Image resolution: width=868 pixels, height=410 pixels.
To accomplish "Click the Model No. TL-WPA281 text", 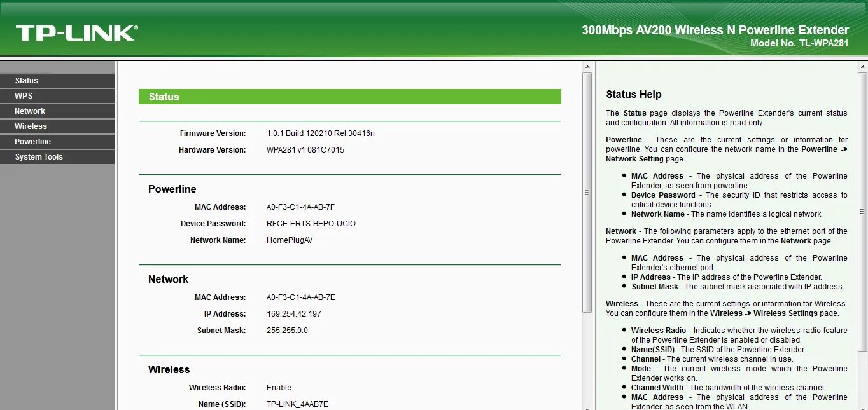I will (x=799, y=43).
